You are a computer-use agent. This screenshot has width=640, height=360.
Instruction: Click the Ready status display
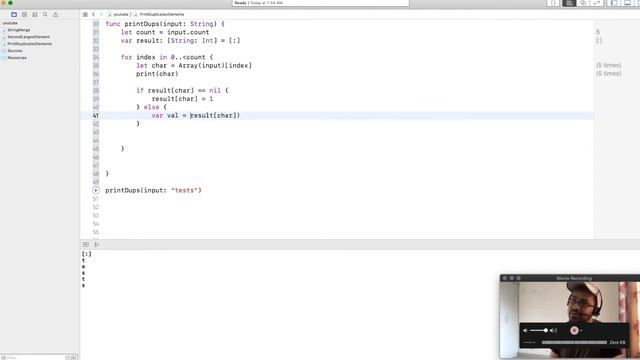click(x=320, y=3)
